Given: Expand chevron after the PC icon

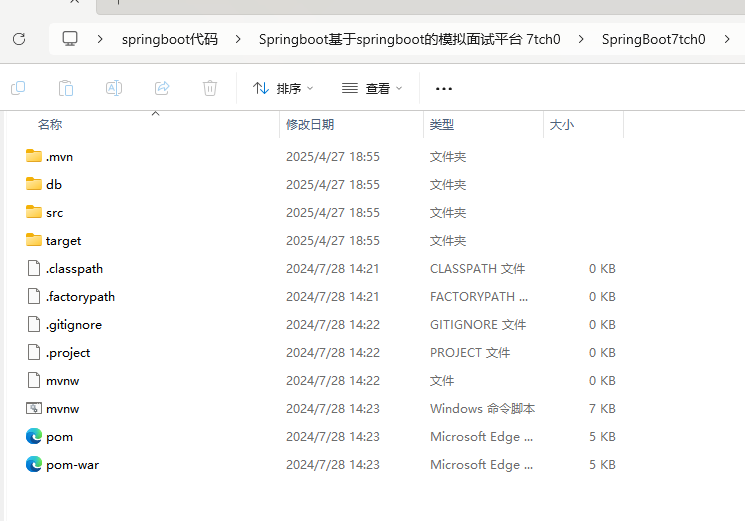Looking at the screenshot, I should (x=100, y=39).
